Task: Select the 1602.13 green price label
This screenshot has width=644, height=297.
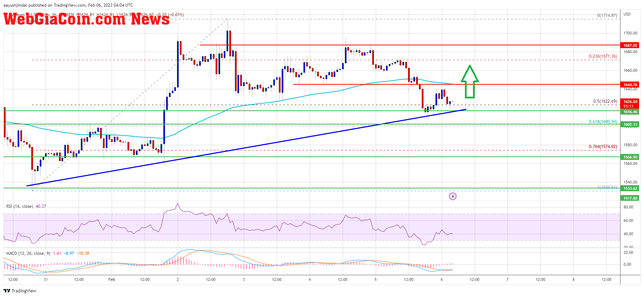Action: (630, 124)
